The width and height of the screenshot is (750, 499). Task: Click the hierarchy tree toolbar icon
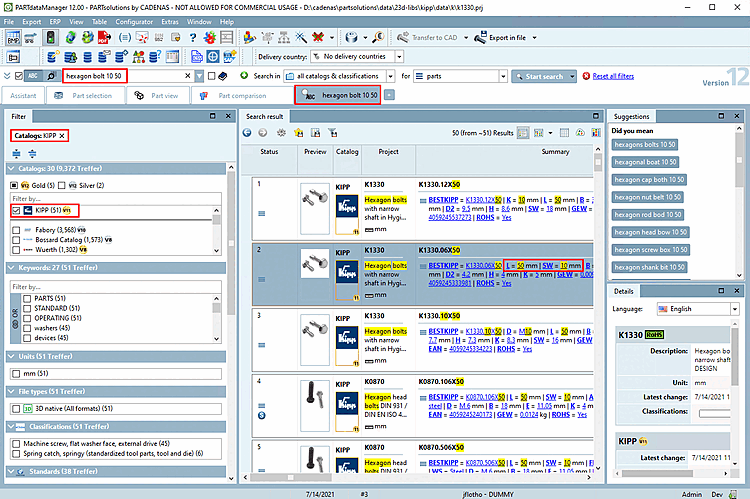(284, 37)
